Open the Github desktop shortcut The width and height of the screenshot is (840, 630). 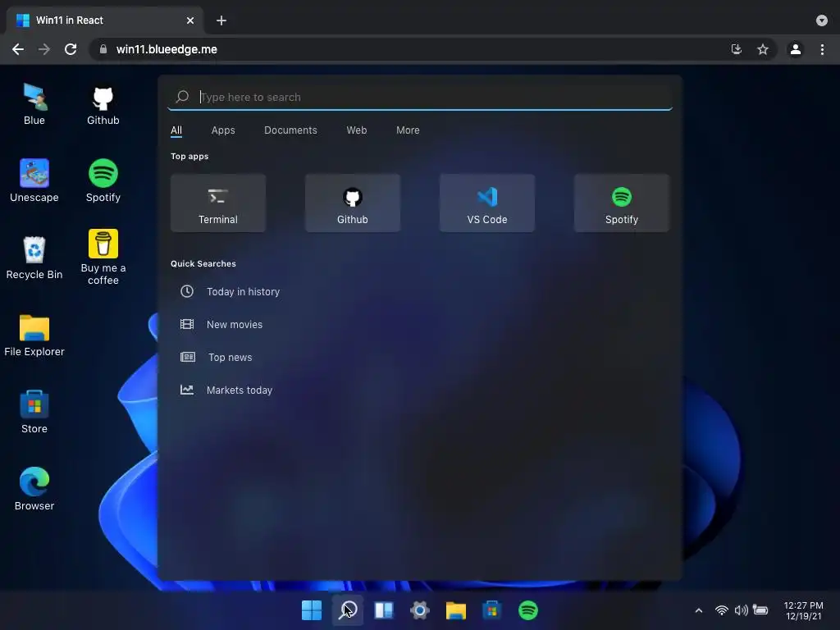pos(103,104)
